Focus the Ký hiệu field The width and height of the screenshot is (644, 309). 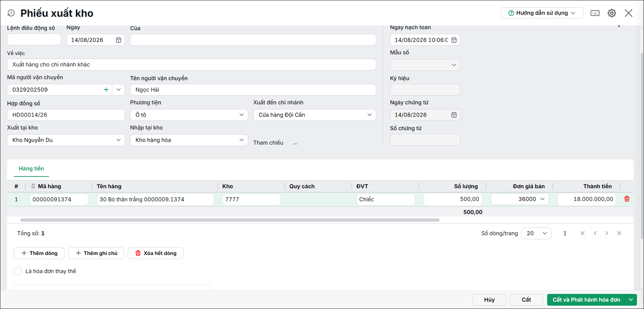coord(425,90)
